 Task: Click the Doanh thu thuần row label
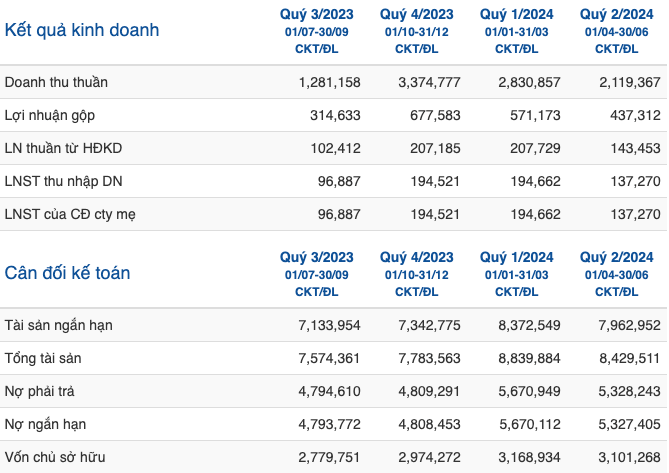click(56, 82)
